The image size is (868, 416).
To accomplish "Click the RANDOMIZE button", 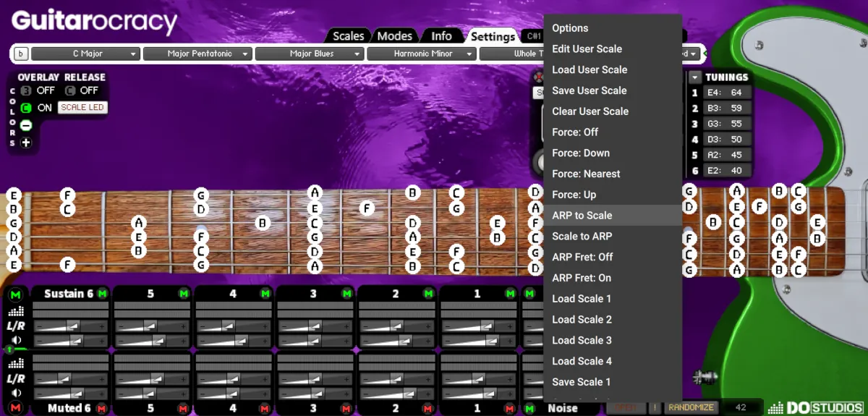I will (x=692, y=408).
